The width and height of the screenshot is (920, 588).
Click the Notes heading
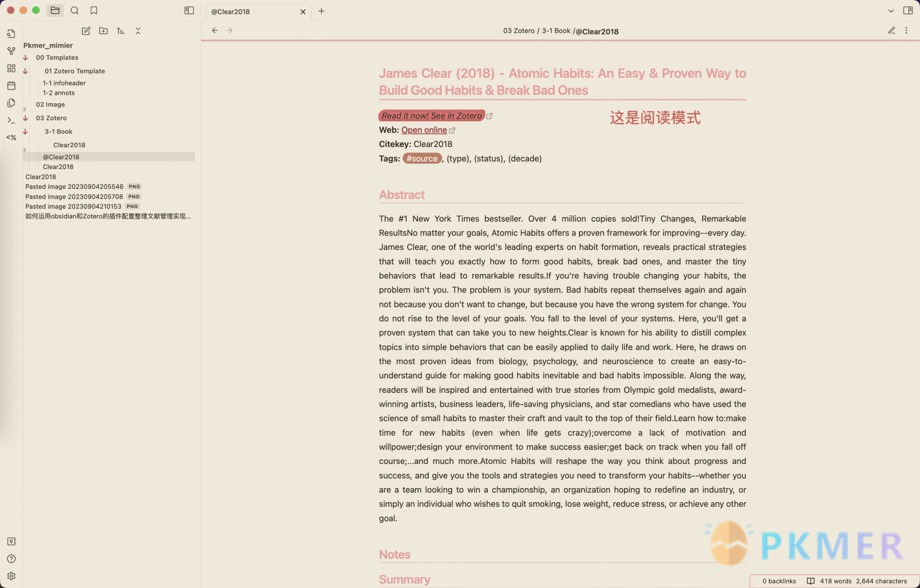pos(395,554)
